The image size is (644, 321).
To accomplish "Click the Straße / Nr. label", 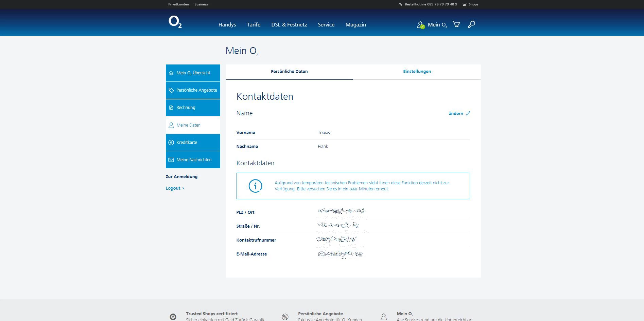I will coord(248,226).
